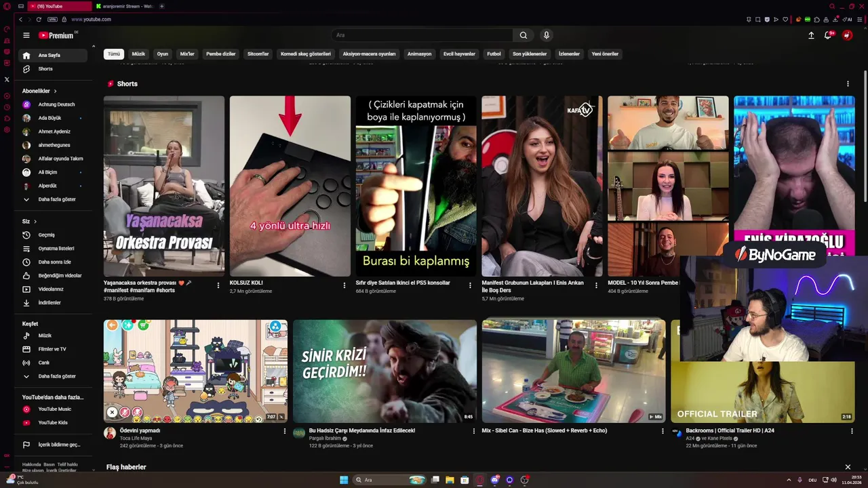
Task: Click the YouTube Premium logo
Action: pos(57,35)
